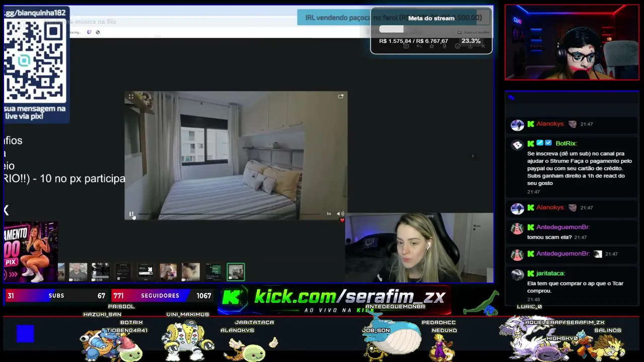The image size is (644, 362).
Task: Open the blurry 0:11 video thumbnail
Action: pos(191,272)
